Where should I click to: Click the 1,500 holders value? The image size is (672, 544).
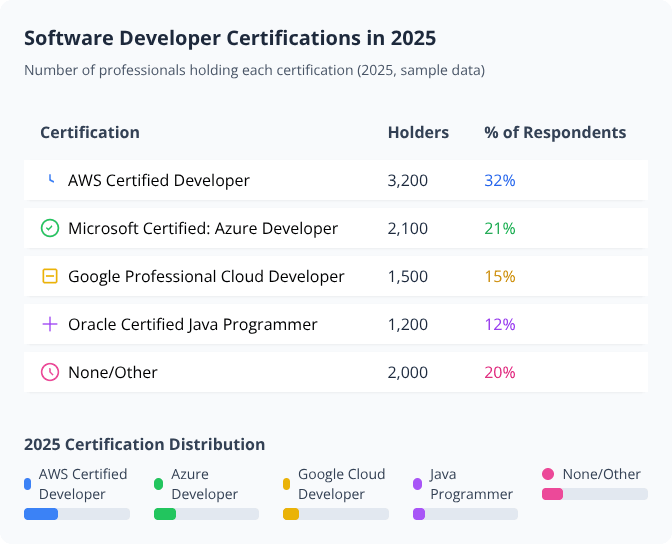pos(408,277)
